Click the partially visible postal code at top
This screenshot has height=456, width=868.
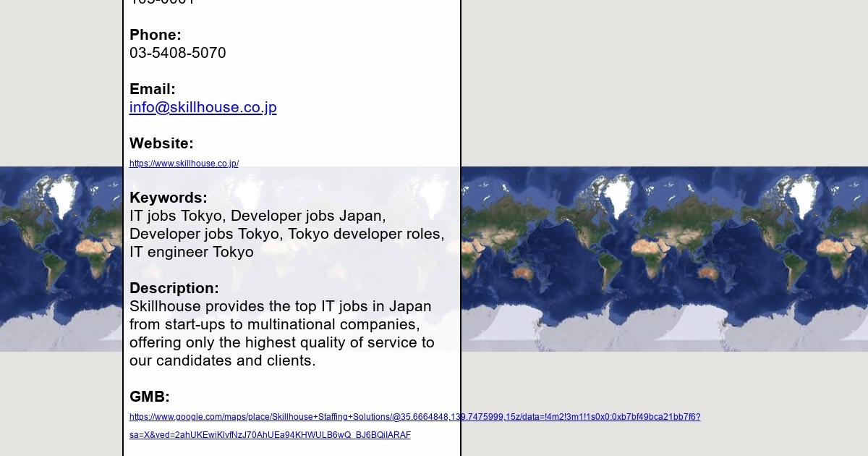pos(162,3)
